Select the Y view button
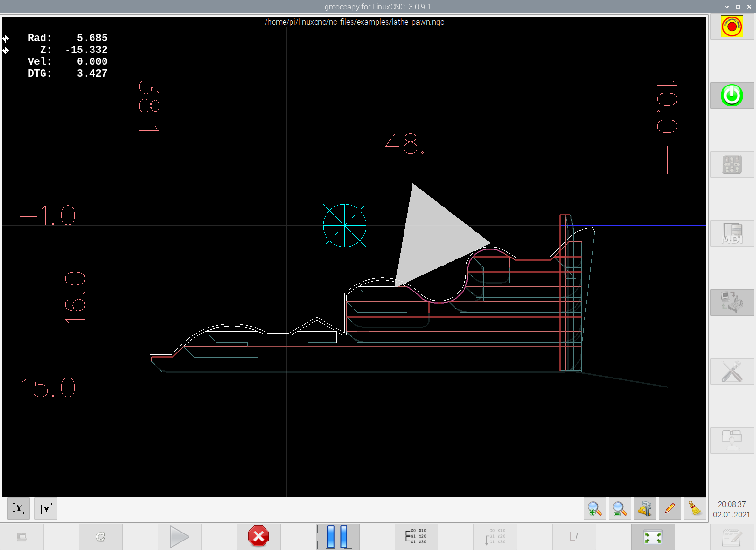756x550 pixels. click(18, 508)
